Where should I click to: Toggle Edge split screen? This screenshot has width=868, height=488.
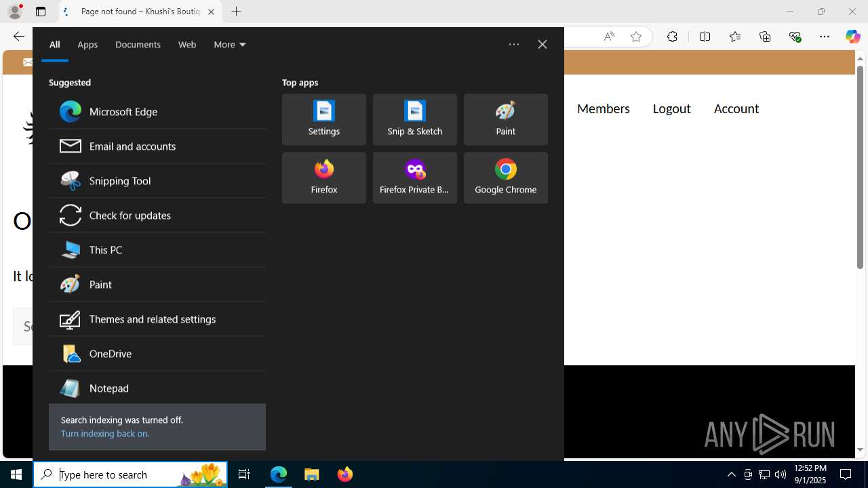[x=705, y=37]
